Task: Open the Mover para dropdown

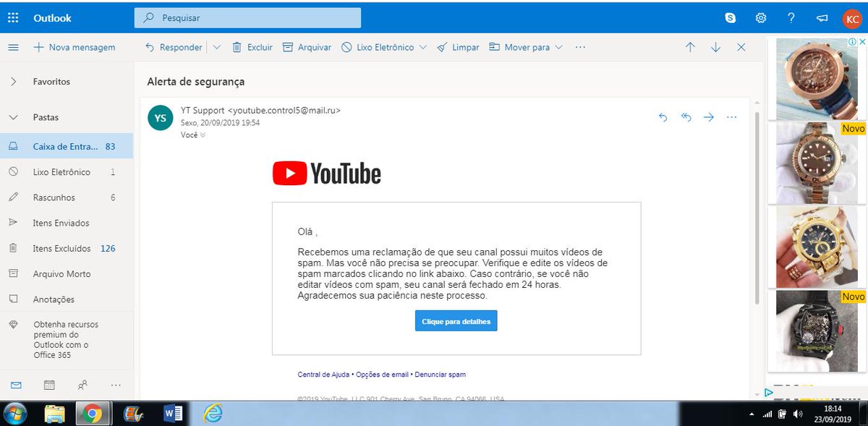Action: click(558, 47)
